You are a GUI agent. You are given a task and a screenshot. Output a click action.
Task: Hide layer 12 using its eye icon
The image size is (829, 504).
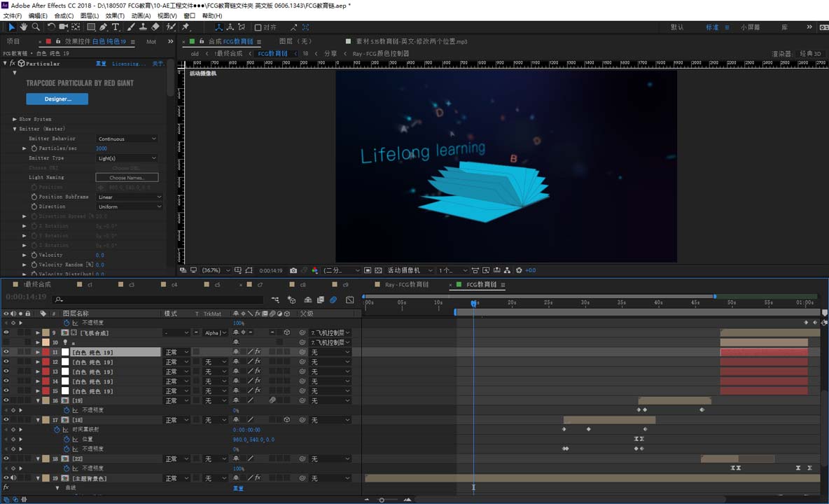(x=6, y=362)
